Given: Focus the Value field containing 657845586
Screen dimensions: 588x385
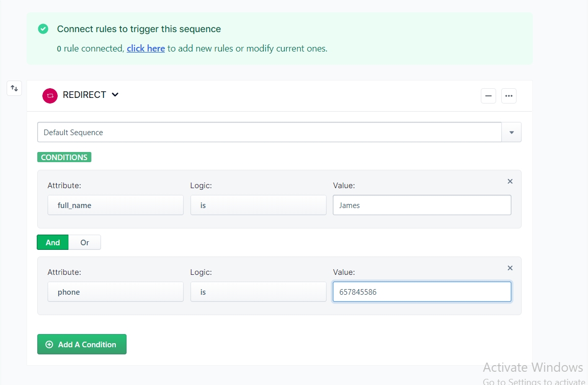Looking at the screenshot, I should 422,292.
